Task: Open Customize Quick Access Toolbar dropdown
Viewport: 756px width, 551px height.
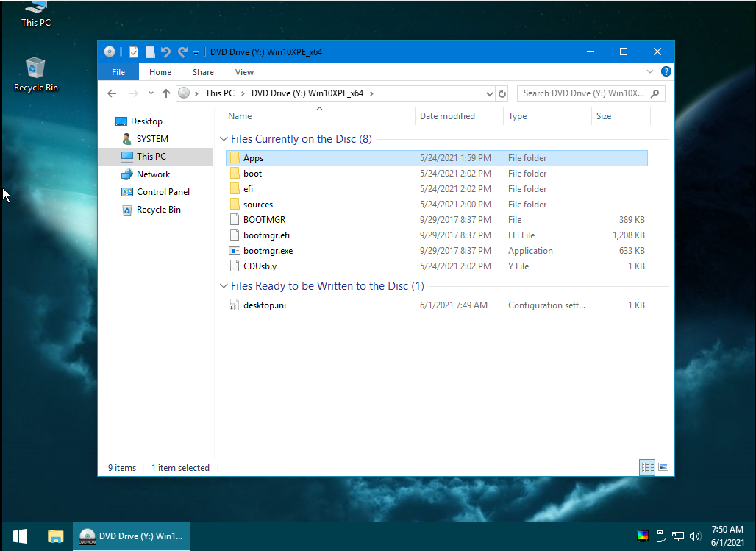Action: coord(196,52)
